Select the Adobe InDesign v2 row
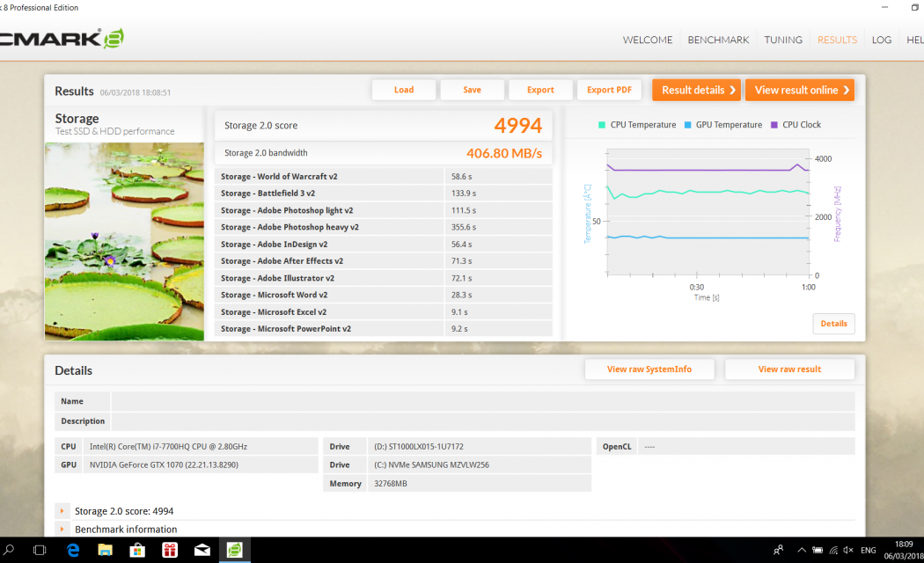The image size is (924, 563). coord(384,244)
